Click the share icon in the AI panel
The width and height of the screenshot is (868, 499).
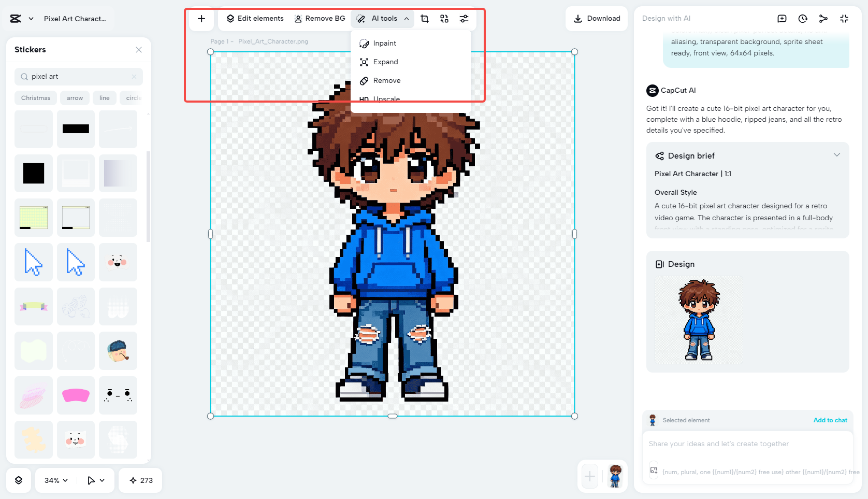click(823, 19)
